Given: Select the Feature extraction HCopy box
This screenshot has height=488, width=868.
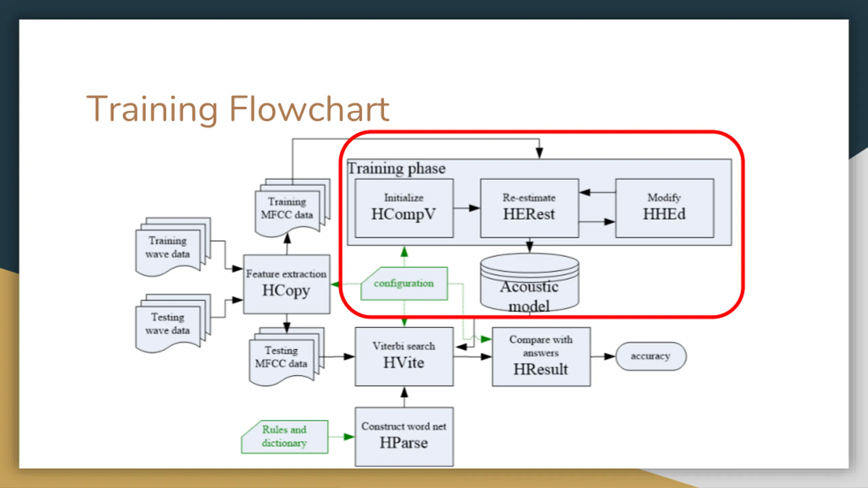Looking at the screenshot, I should click(x=287, y=284).
